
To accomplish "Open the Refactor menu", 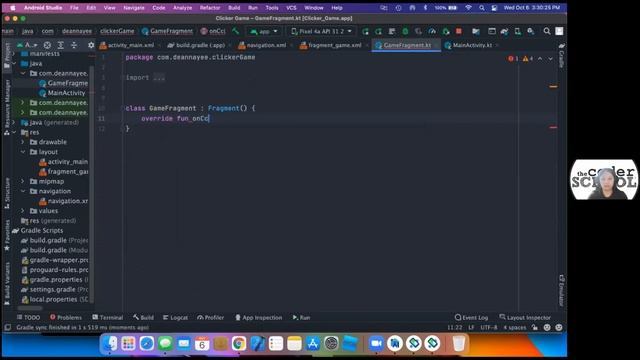I will coord(210,8).
